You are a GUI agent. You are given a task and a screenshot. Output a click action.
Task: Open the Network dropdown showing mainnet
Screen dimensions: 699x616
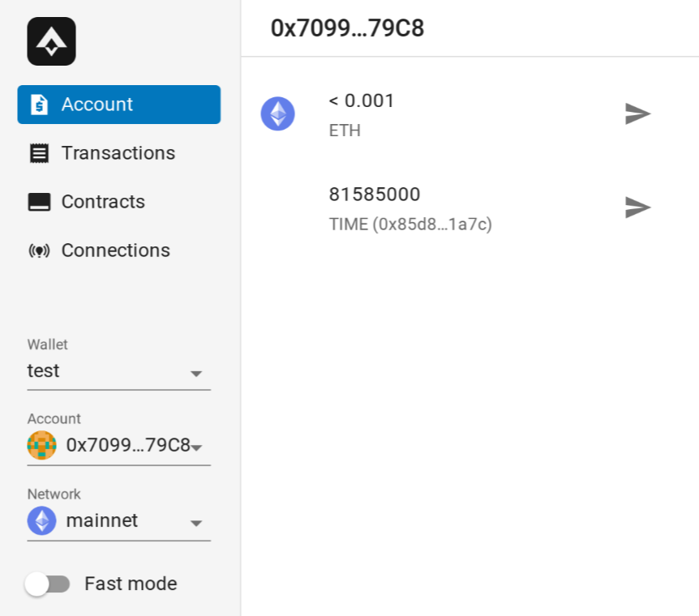click(x=118, y=521)
